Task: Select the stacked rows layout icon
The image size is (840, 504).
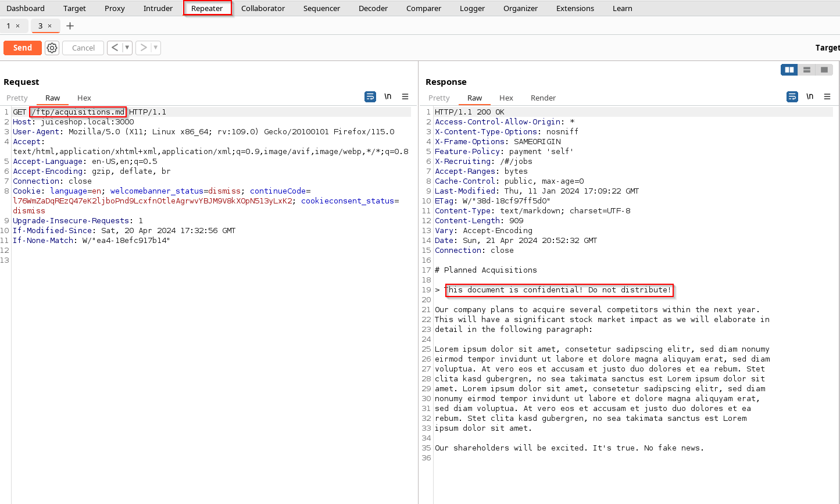Action: point(806,69)
